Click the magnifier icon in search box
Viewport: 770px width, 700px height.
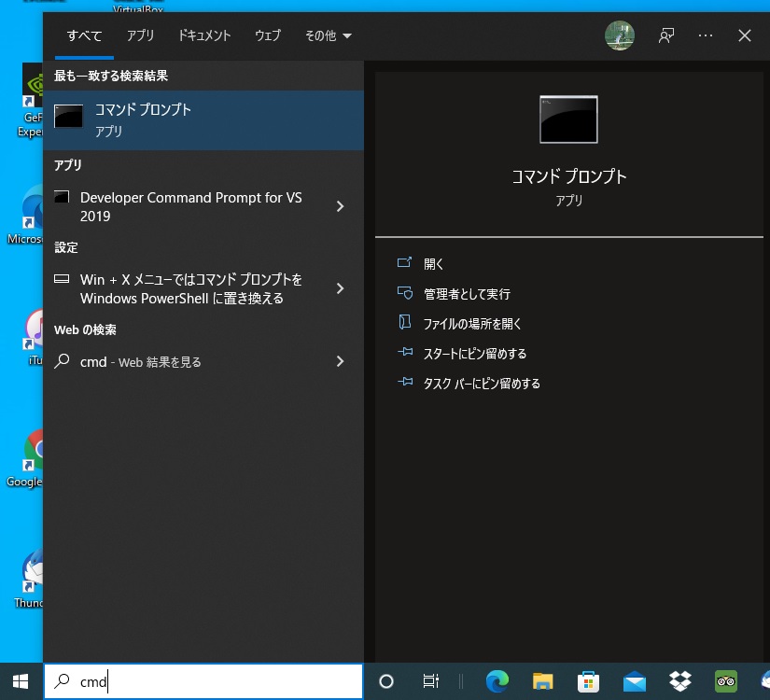pyautogui.click(x=62, y=680)
